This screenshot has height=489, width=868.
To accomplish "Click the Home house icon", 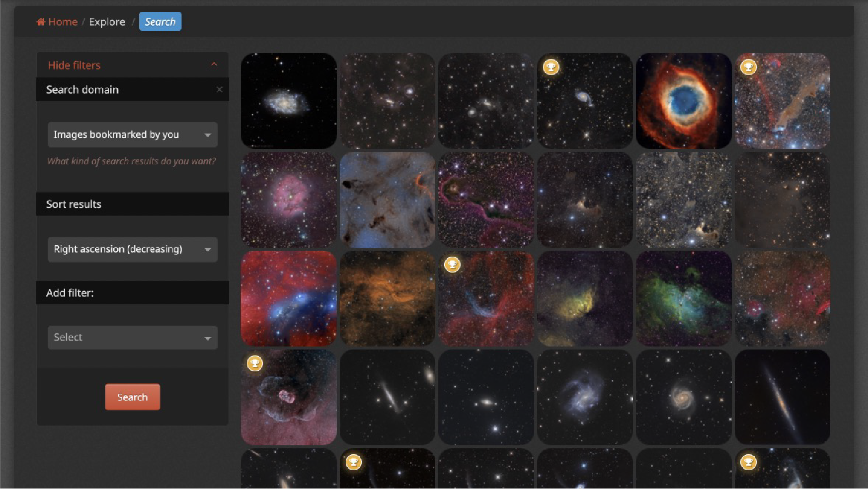I will click(41, 22).
